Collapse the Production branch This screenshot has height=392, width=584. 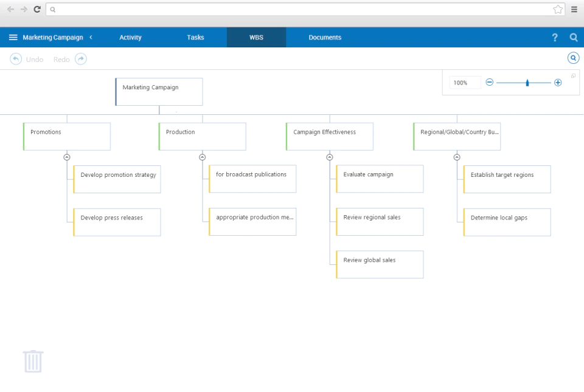202,157
